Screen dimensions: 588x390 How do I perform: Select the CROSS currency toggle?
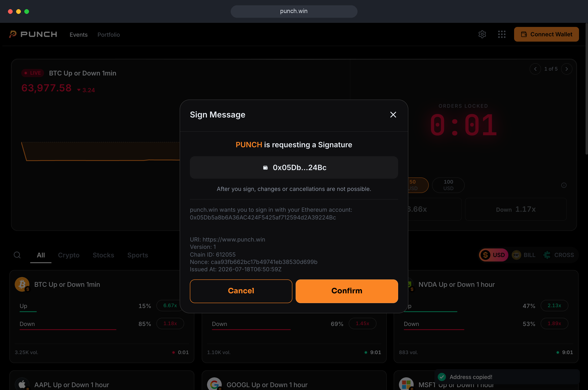click(559, 255)
